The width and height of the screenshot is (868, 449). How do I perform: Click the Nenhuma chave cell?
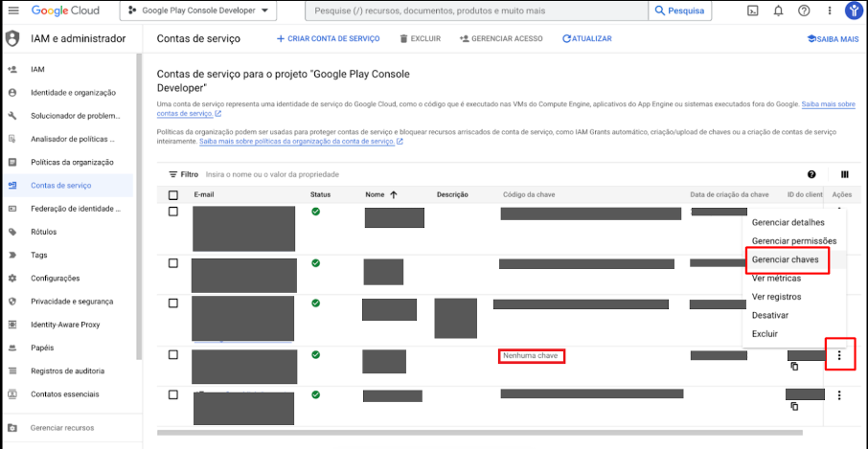tap(532, 356)
